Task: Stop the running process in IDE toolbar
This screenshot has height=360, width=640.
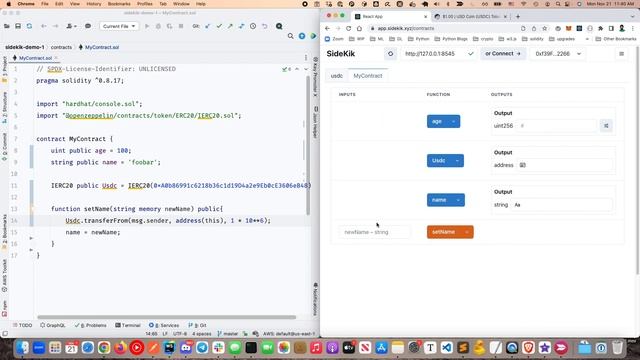Action: coord(181,26)
